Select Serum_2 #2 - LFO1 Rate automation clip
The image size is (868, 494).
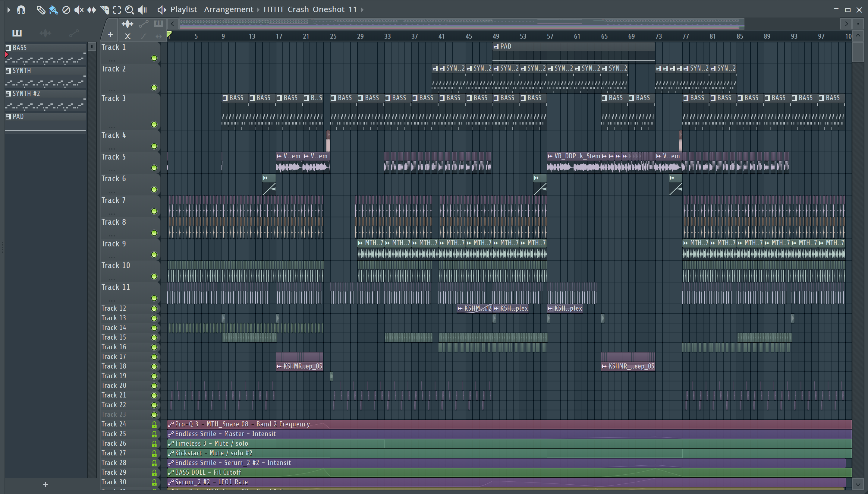click(507, 482)
